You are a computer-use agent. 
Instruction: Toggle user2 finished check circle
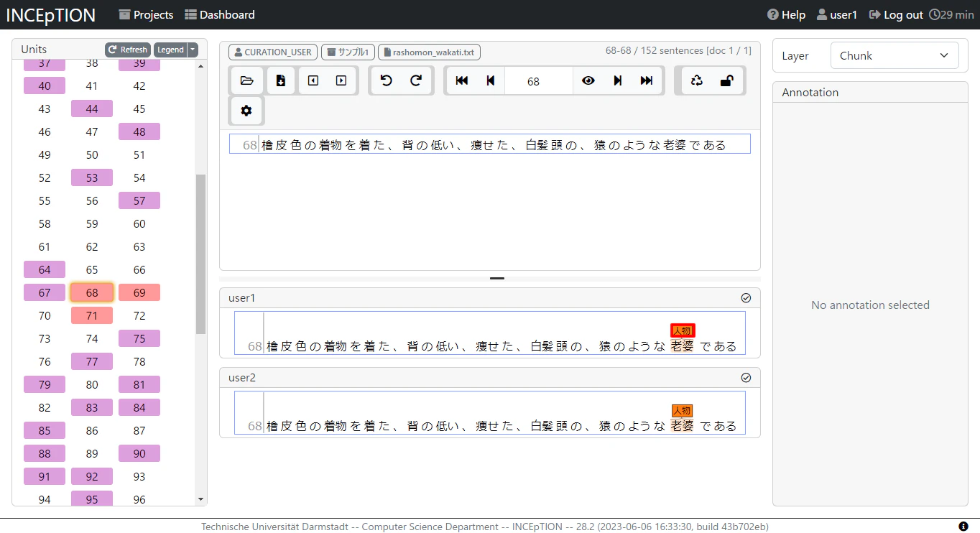click(746, 377)
